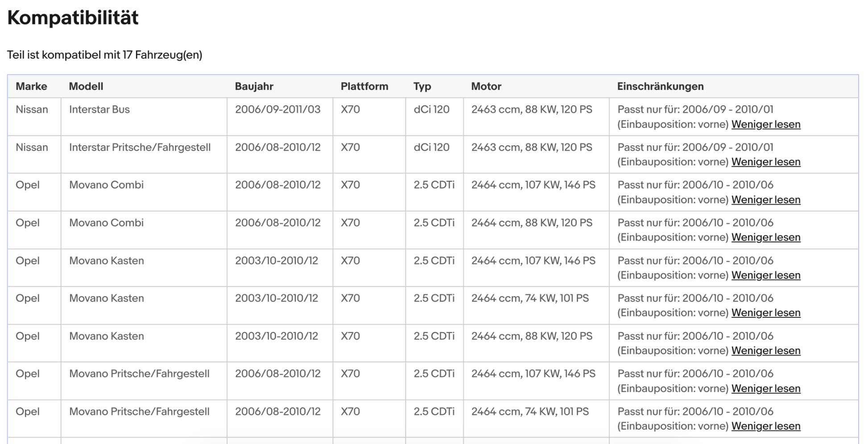The height and width of the screenshot is (444, 868).
Task: Collapse restrictions for Nissan Interstar Bus row
Action: click(766, 124)
